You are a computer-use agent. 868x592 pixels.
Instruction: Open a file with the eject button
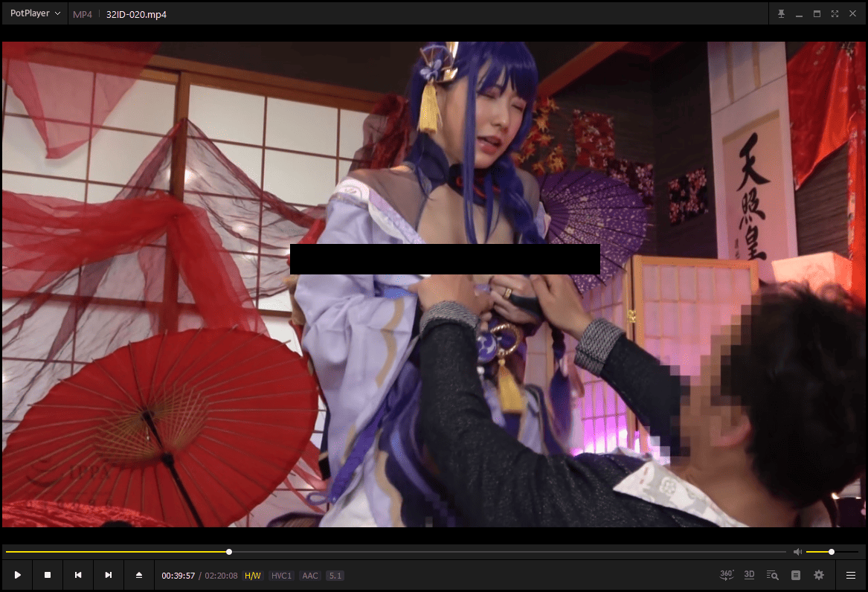[x=139, y=576]
